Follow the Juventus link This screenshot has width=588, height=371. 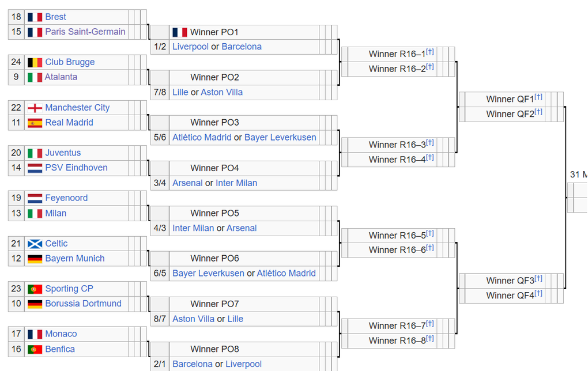[63, 153]
